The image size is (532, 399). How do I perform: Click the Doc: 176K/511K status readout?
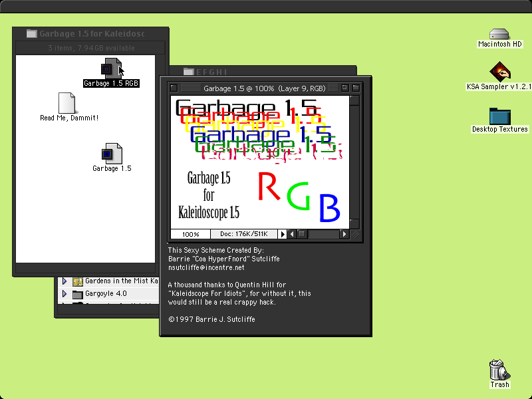[x=244, y=234]
